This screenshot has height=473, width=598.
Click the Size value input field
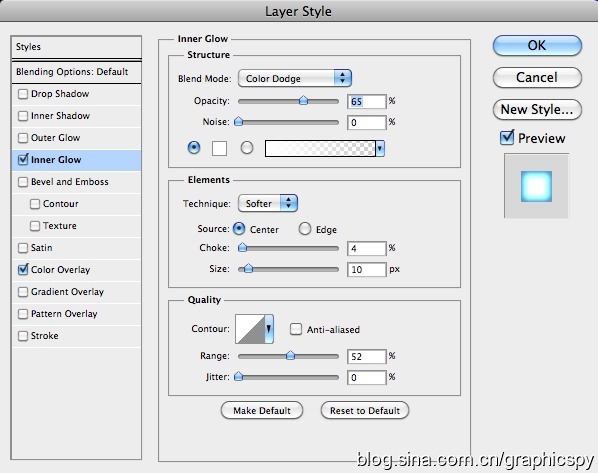tap(367, 269)
